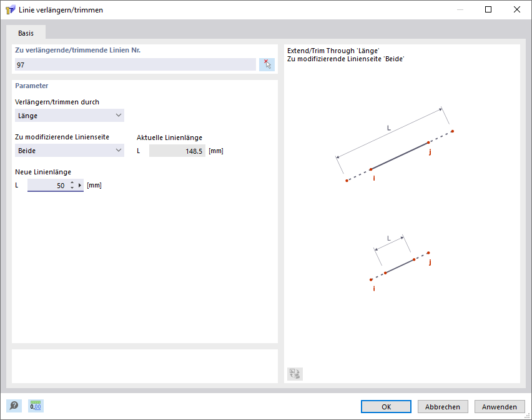The height and width of the screenshot is (420, 532).
Task: Click the empty comment box above the help icon
Action: tap(145, 366)
